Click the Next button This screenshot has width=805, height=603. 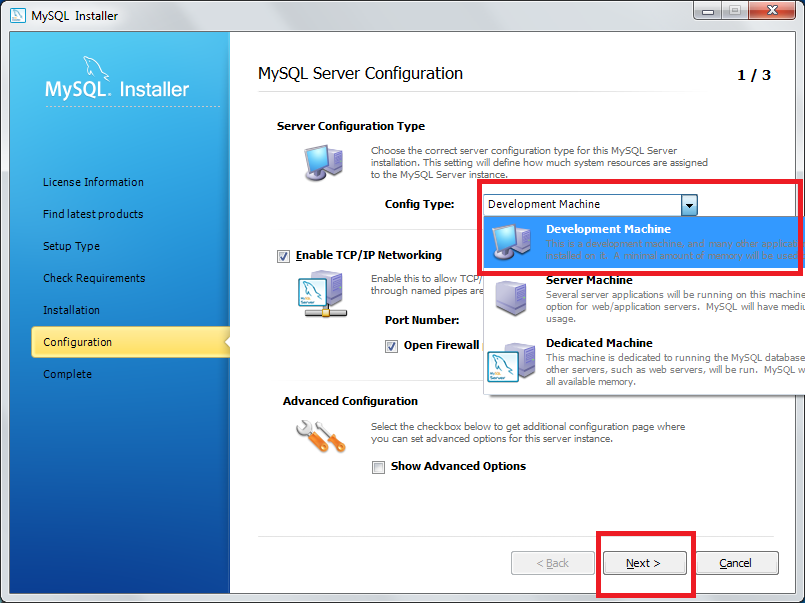tap(644, 563)
